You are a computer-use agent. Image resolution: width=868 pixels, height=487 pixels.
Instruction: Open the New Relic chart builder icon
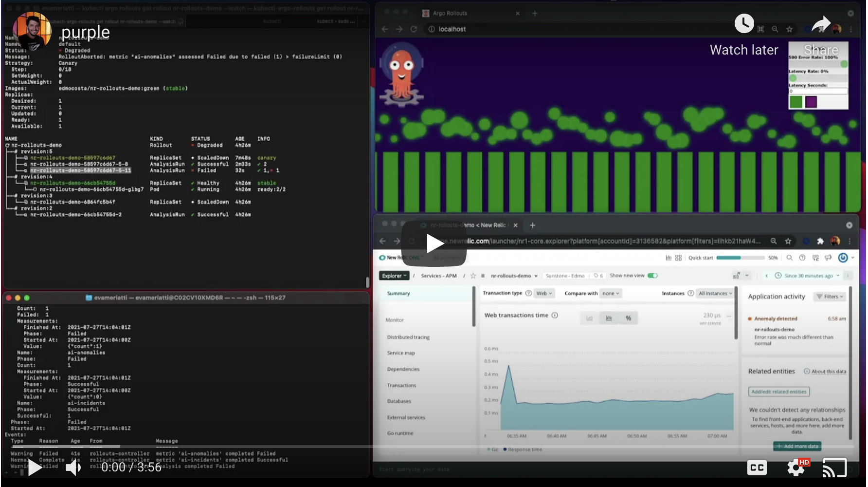point(668,258)
